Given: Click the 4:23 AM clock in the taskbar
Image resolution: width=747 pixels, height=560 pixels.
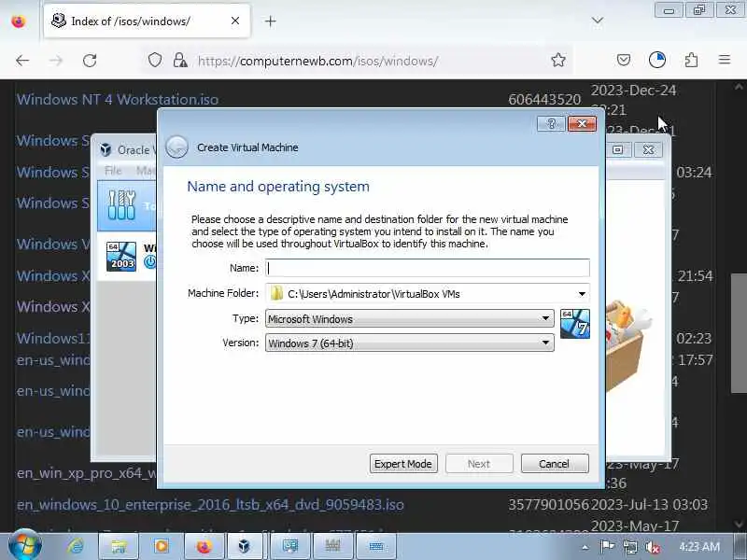Looking at the screenshot, I should tap(698, 547).
